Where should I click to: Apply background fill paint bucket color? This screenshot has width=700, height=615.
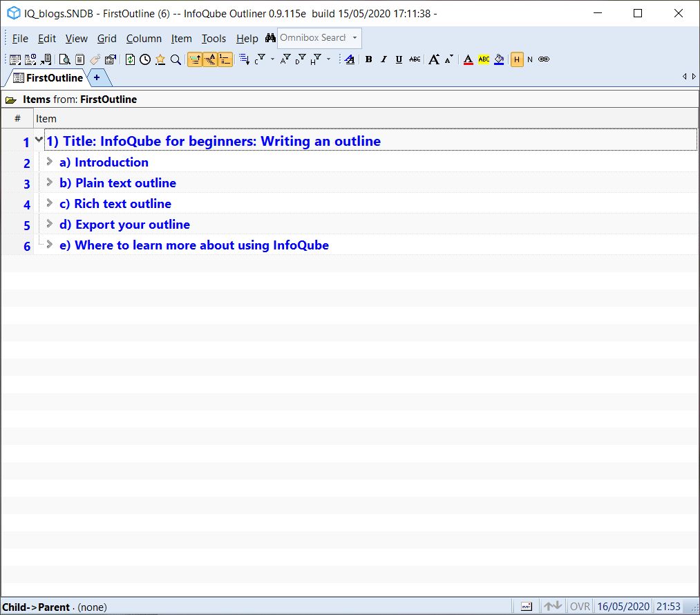coord(499,59)
